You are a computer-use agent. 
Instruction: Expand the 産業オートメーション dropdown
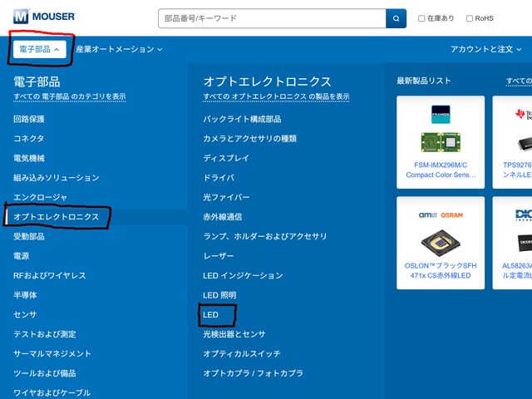point(119,49)
